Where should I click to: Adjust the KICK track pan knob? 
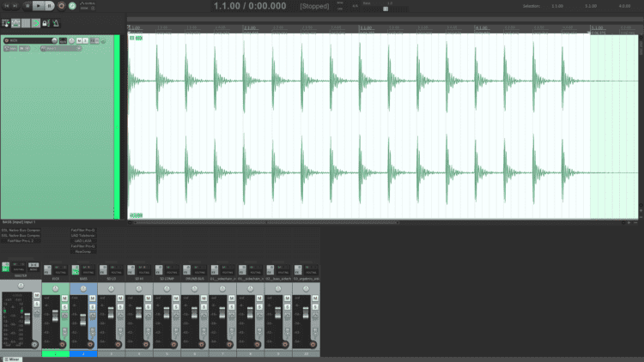pos(72,40)
